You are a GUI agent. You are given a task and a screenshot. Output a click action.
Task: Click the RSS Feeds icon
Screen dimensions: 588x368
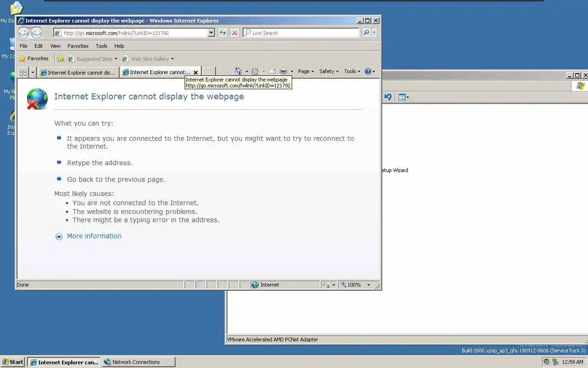(x=255, y=71)
